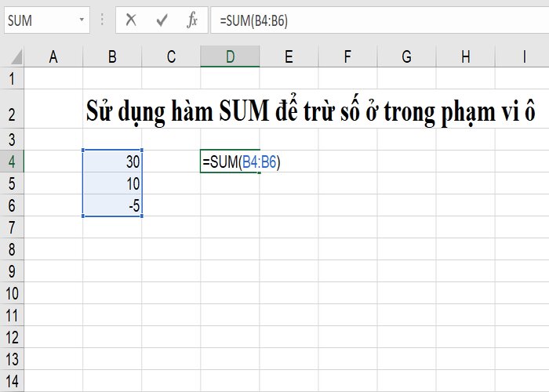This screenshot has height=392, width=549.
Task: Select row 6 header
Action: (x=12, y=205)
